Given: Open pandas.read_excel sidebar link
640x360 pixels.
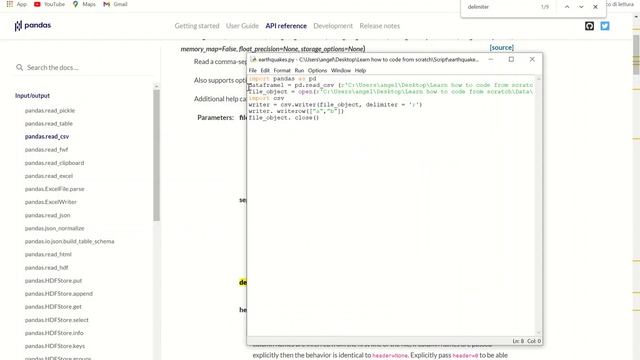Looking at the screenshot, I should 49,176.
